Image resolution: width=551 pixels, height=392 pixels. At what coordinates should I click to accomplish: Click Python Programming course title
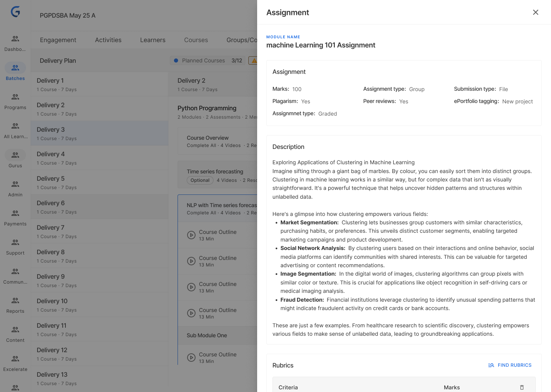pos(207,108)
